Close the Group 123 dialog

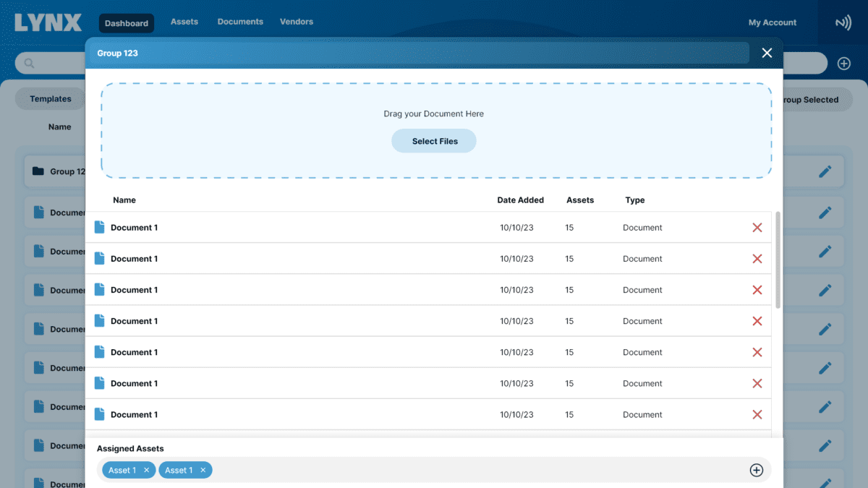(767, 53)
